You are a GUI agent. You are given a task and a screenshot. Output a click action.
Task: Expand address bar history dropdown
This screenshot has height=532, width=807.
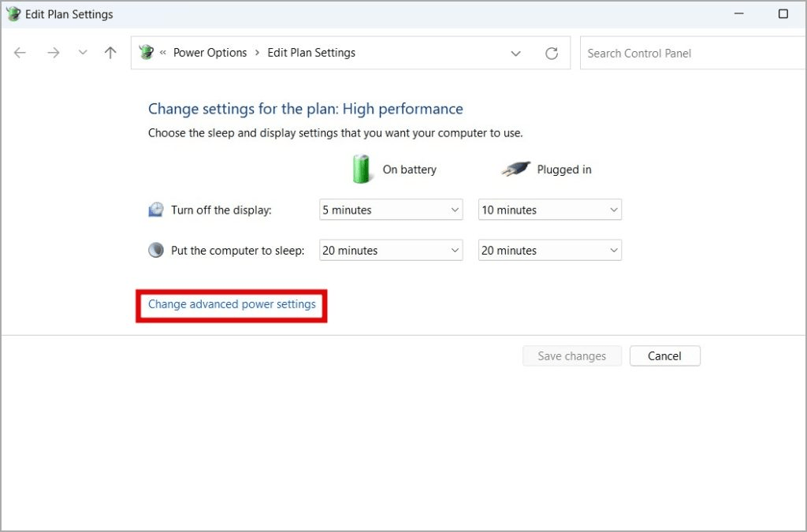515,53
